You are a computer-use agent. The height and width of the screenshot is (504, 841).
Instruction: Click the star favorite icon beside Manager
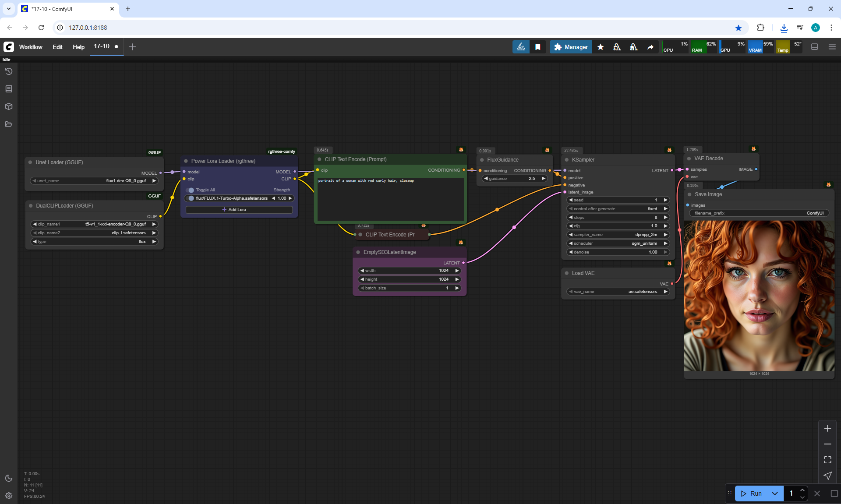point(601,47)
